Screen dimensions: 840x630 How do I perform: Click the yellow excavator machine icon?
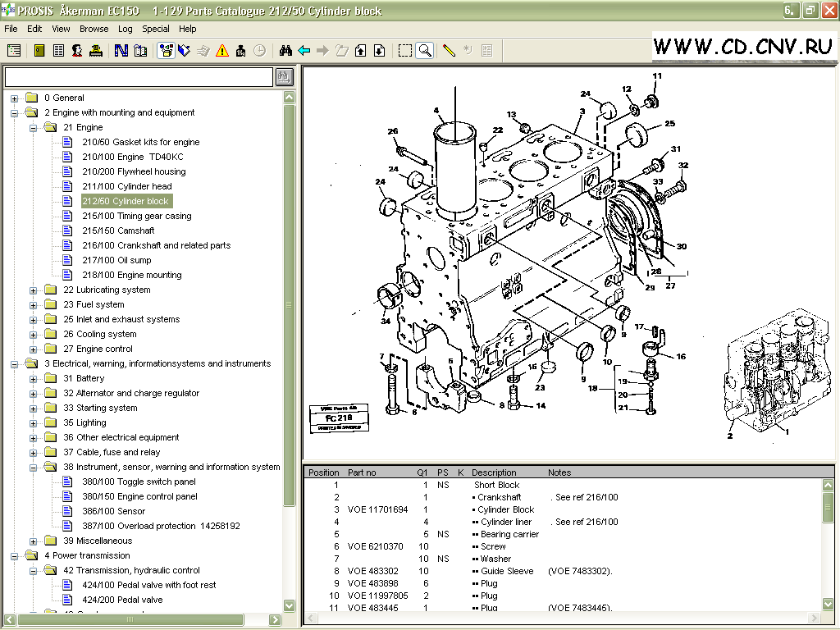[96, 51]
